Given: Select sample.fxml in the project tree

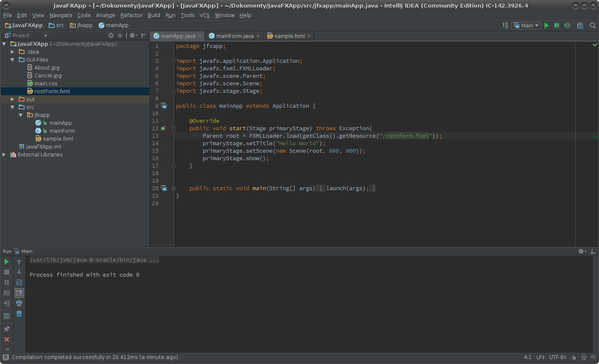Looking at the screenshot, I should [58, 139].
